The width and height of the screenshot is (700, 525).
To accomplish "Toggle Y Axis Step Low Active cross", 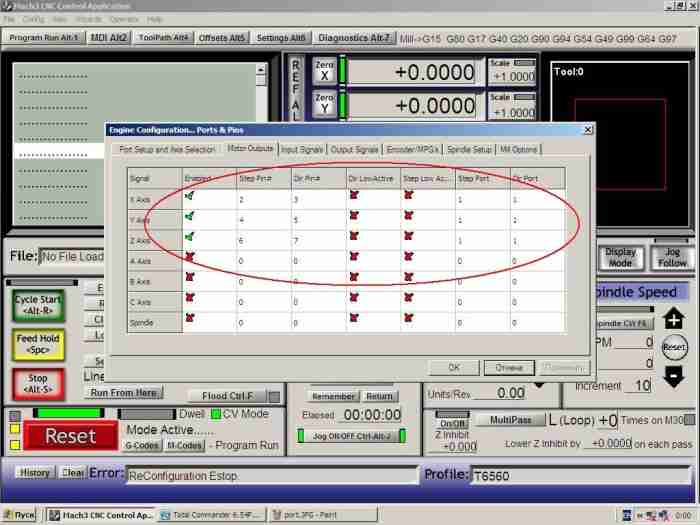I will pyautogui.click(x=408, y=216).
